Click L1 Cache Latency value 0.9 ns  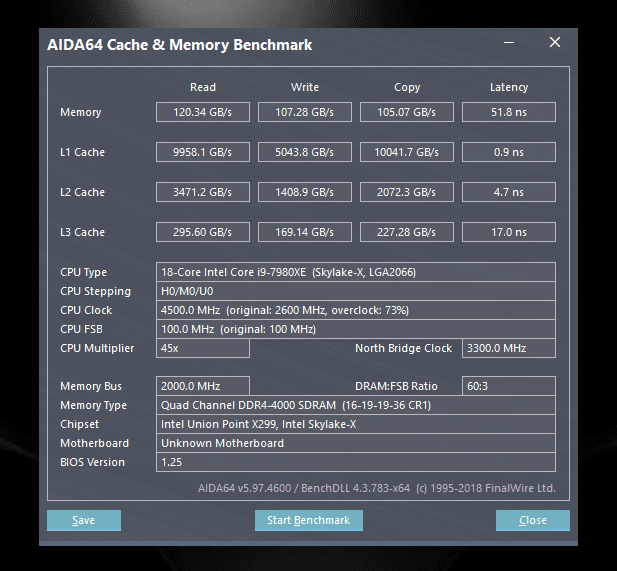click(509, 152)
